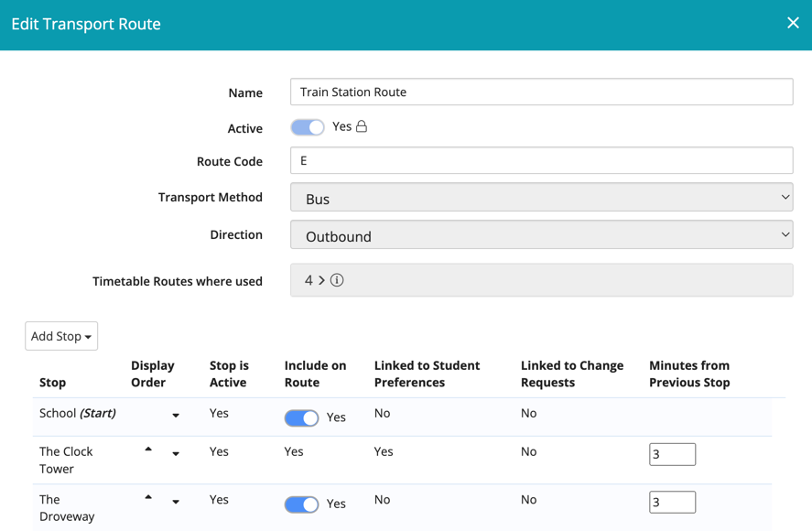812x531 pixels.
Task: Click the lock icon next to Active
Action: point(362,126)
